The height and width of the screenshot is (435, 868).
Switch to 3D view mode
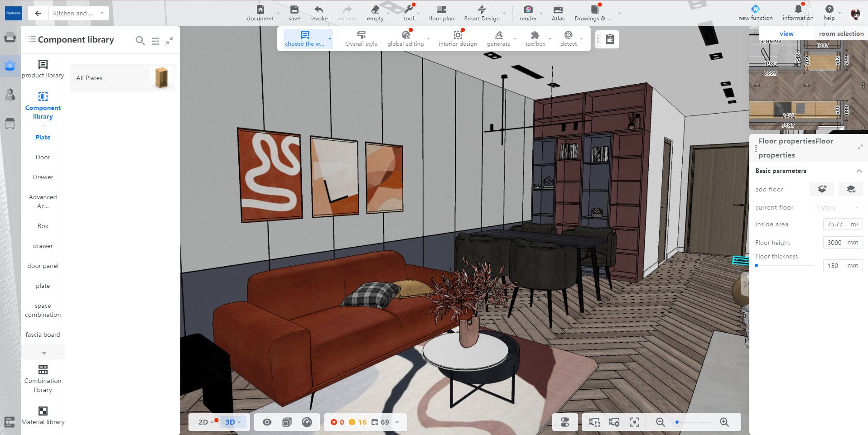point(230,422)
